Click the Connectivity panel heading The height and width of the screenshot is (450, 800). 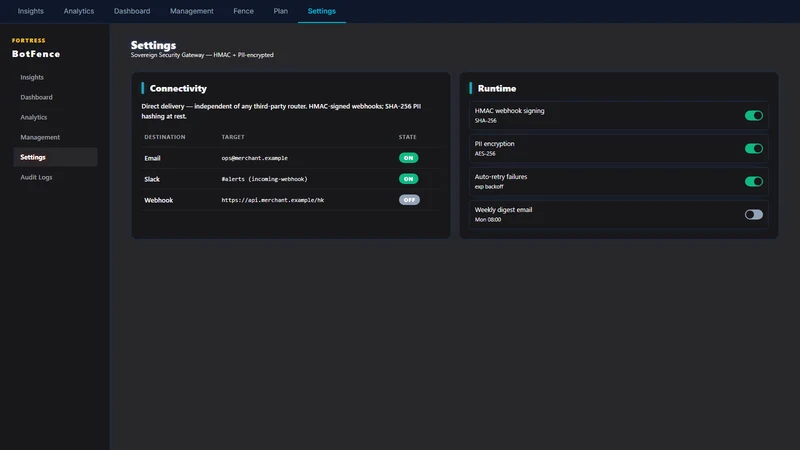point(178,88)
